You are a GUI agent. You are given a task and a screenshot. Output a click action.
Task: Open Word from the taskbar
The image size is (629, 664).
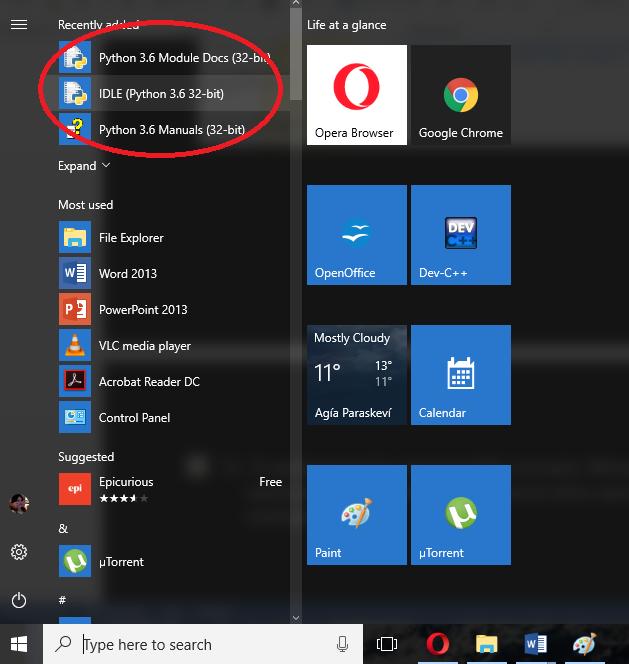click(x=535, y=644)
